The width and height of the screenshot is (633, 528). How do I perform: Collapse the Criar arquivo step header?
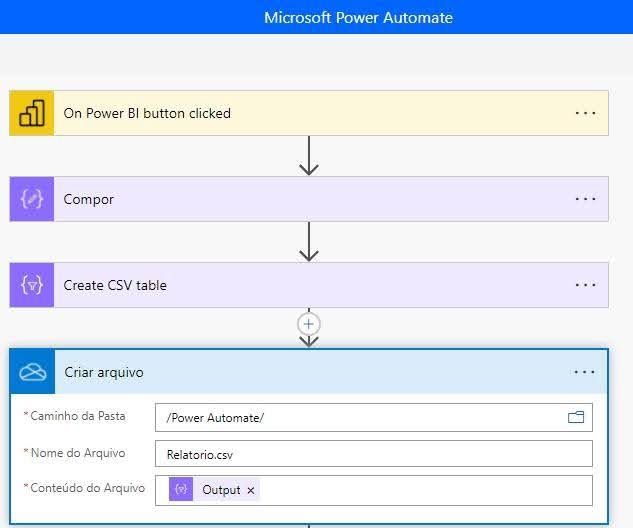tap(309, 372)
